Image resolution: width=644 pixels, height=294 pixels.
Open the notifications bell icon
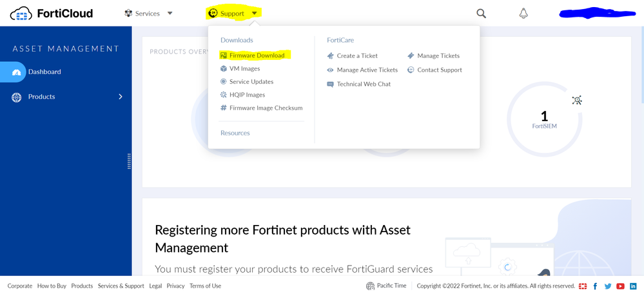coord(523,13)
